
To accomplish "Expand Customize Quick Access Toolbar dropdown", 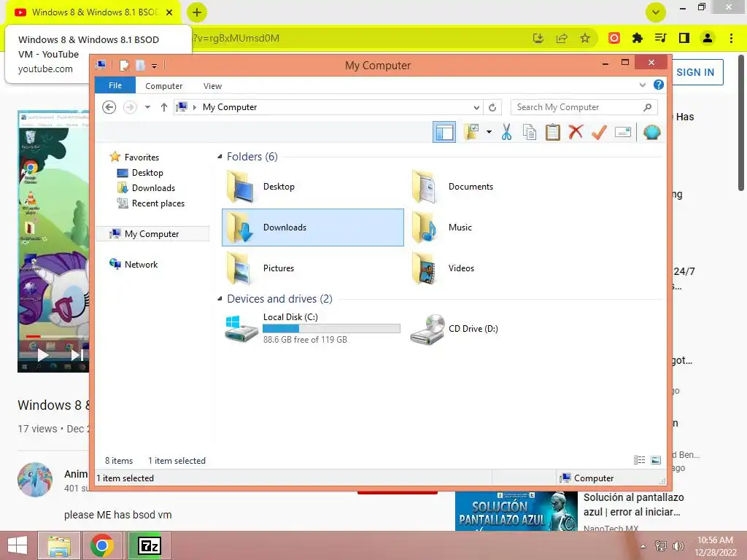I will [x=155, y=66].
